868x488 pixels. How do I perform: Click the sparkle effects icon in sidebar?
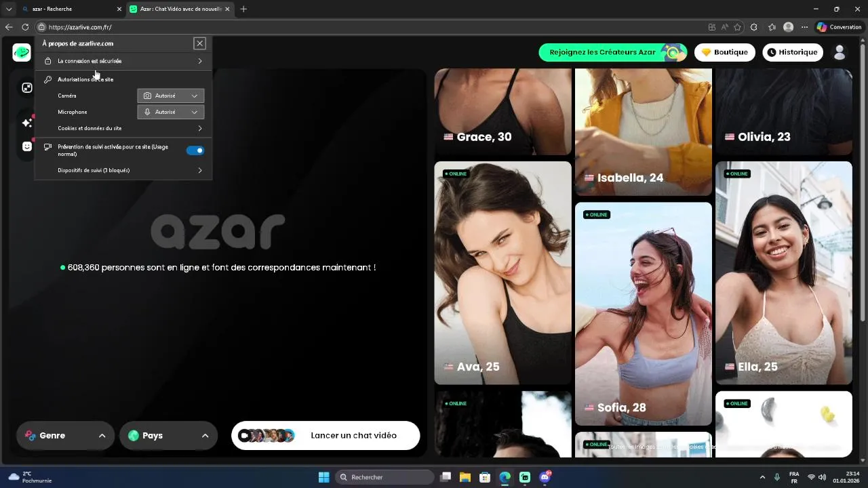27,123
